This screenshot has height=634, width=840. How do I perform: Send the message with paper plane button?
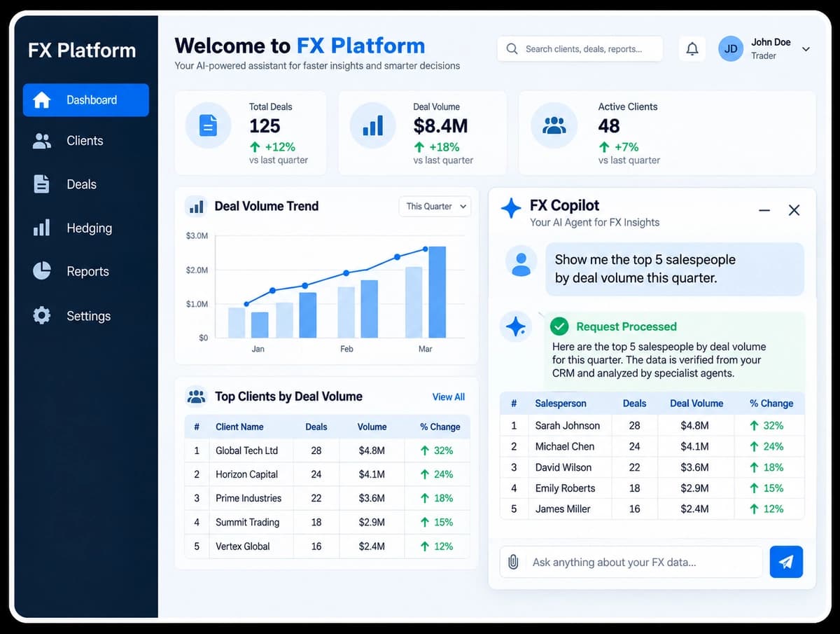[x=786, y=562]
